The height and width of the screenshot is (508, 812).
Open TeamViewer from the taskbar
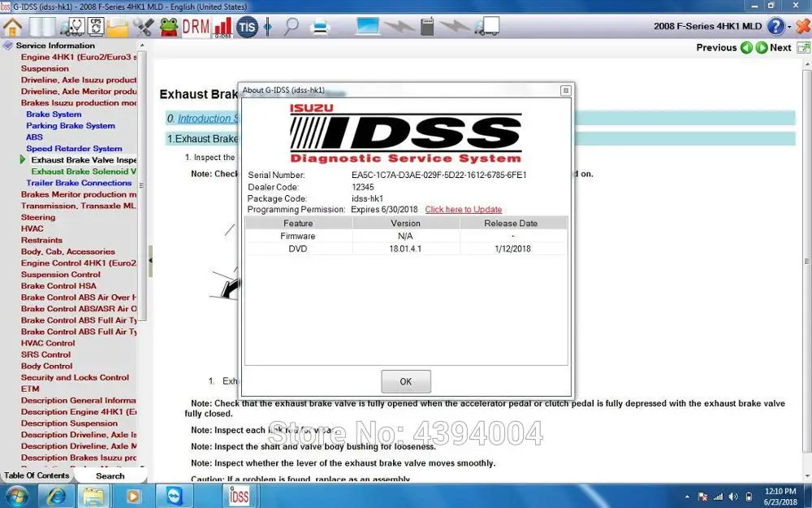(174, 497)
